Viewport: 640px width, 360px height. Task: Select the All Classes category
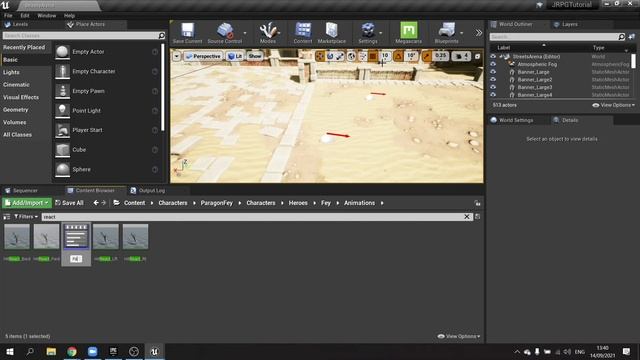tap(18, 135)
